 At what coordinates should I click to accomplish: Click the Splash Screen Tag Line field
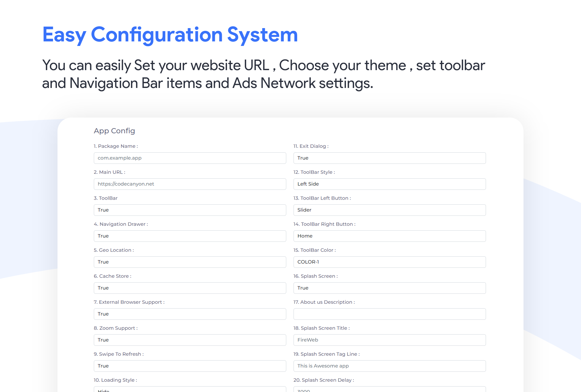coord(389,366)
